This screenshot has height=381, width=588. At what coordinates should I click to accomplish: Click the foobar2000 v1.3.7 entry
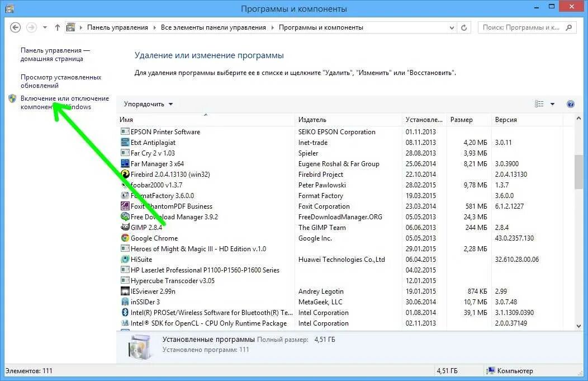(156, 185)
